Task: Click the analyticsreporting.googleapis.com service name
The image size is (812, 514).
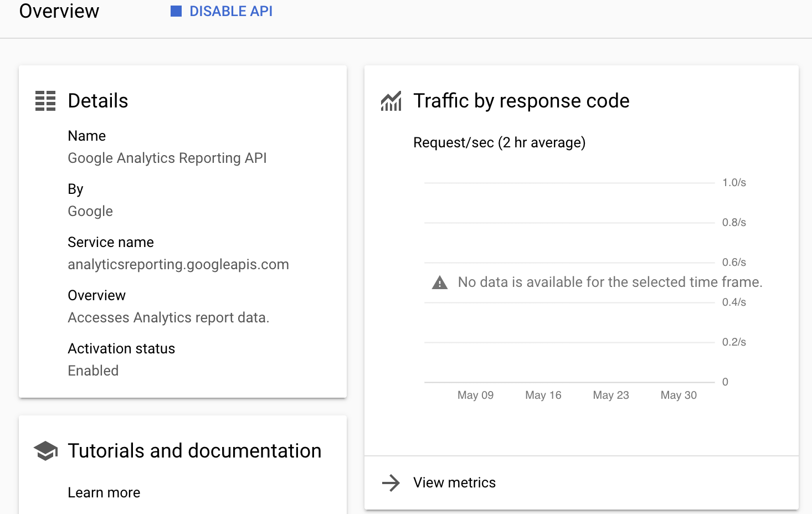Action: pos(178,264)
